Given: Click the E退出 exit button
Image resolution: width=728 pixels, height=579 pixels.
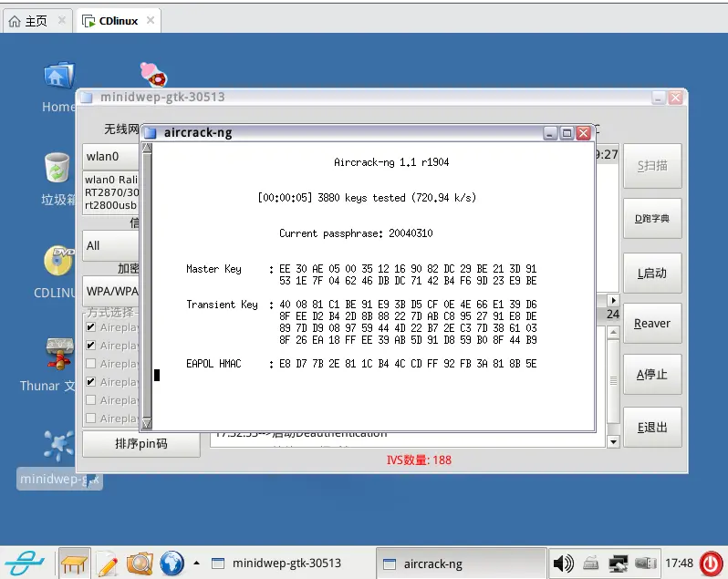Looking at the screenshot, I should [x=652, y=428].
